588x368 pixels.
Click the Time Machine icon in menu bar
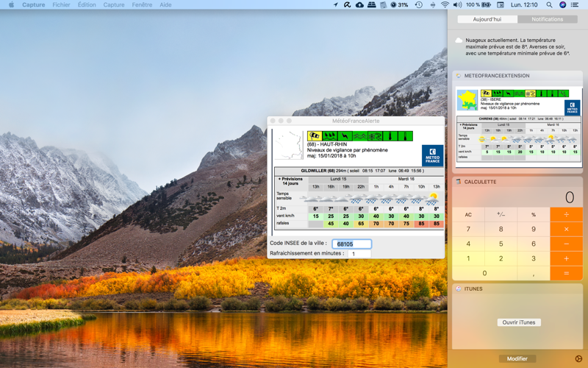pos(418,5)
